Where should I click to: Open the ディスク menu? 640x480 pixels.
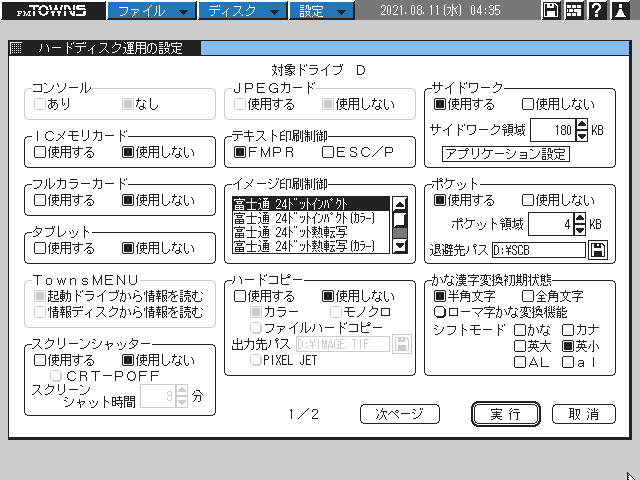(243, 11)
